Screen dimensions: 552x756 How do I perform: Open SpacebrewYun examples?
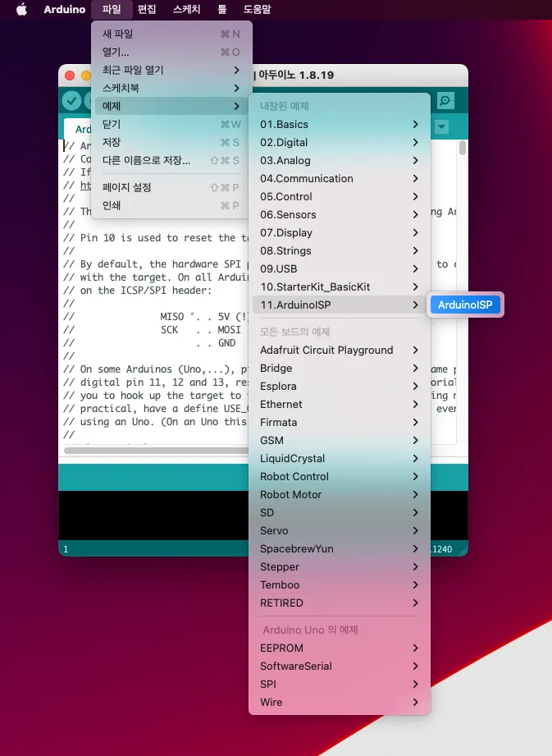tap(339, 549)
